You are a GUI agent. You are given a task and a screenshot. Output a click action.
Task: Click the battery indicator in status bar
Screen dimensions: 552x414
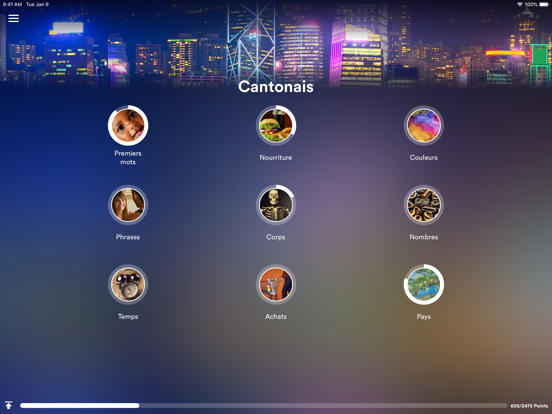(544, 4)
